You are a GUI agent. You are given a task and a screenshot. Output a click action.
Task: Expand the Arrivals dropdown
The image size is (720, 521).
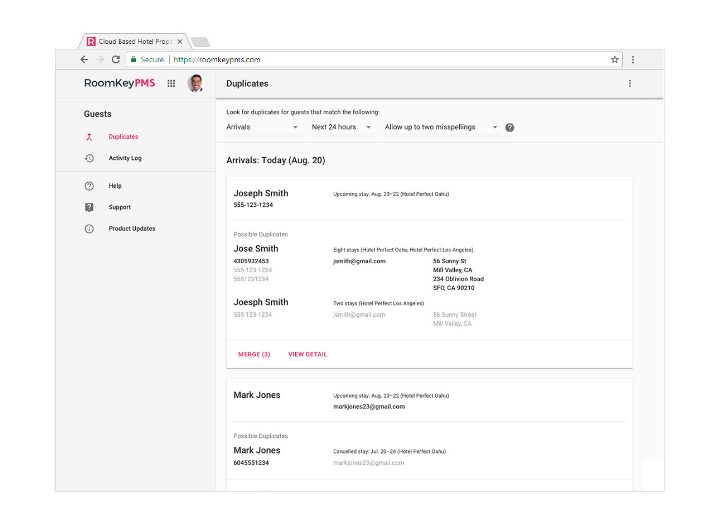coord(262,128)
